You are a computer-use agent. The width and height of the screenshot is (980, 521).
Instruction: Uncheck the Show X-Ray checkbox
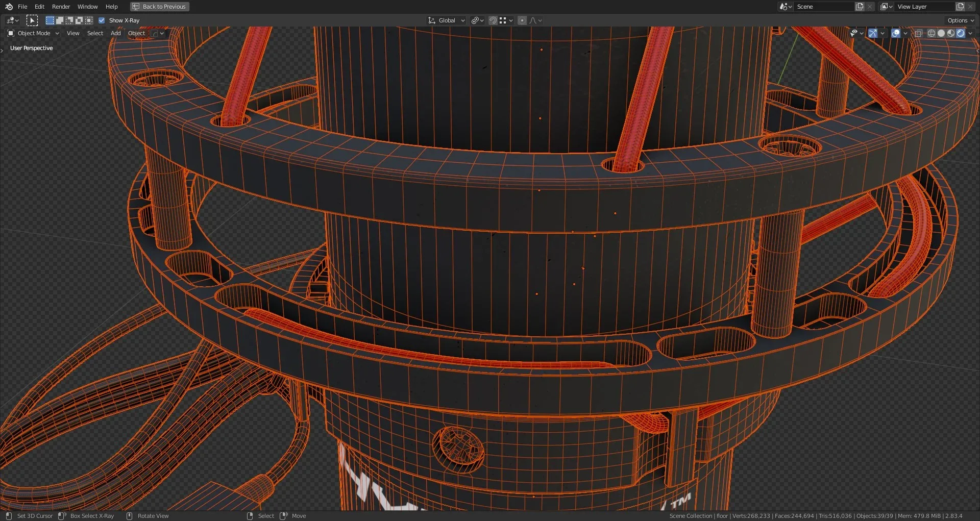tap(102, 20)
